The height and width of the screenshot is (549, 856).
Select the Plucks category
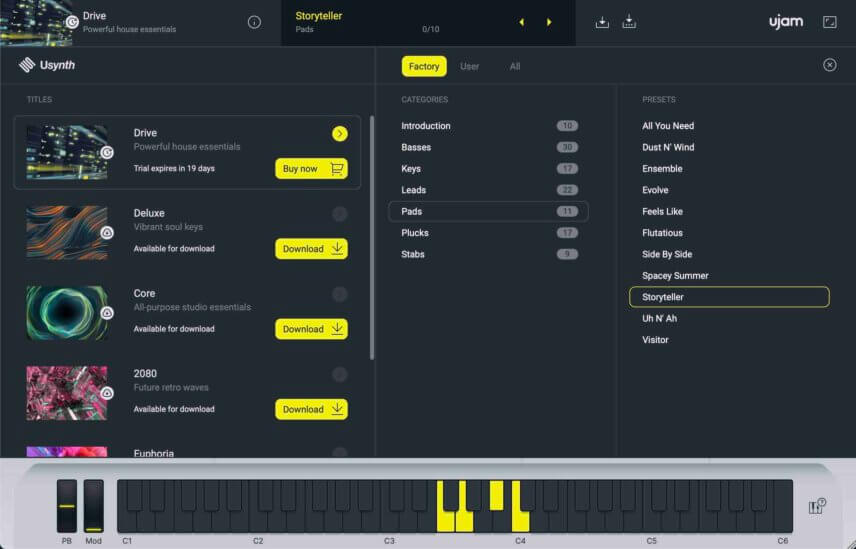click(489, 232)
